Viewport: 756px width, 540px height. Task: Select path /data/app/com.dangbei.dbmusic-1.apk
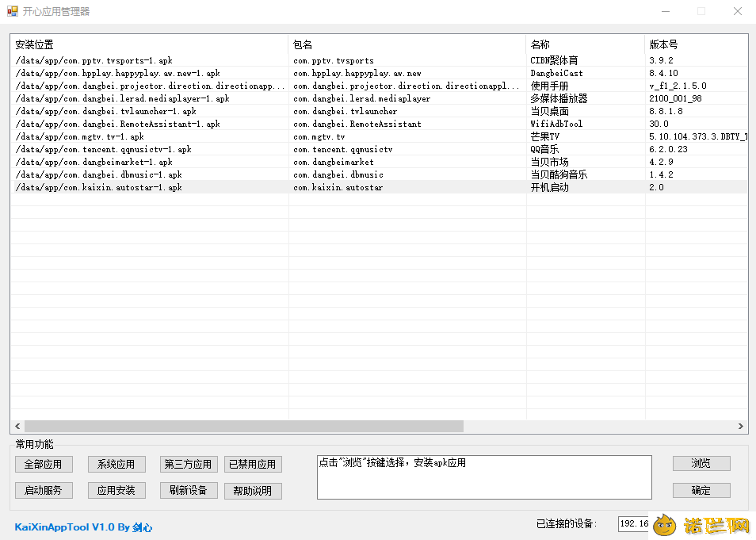point(99,174)
